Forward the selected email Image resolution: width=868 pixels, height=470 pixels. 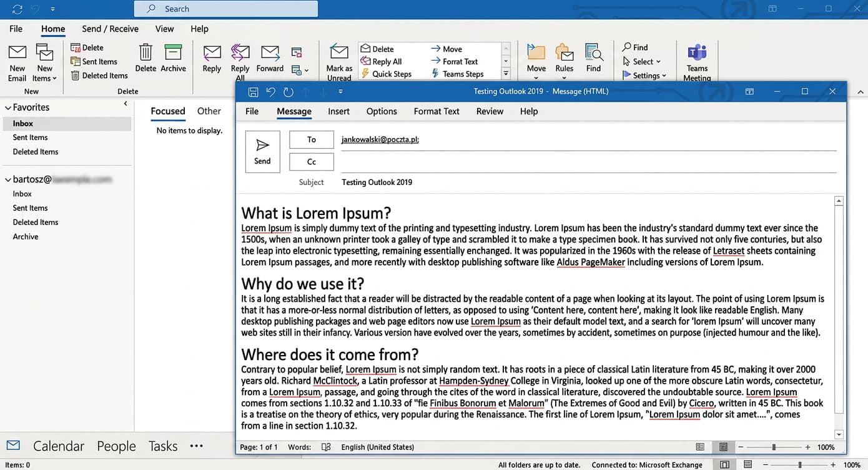coord(270,58)
